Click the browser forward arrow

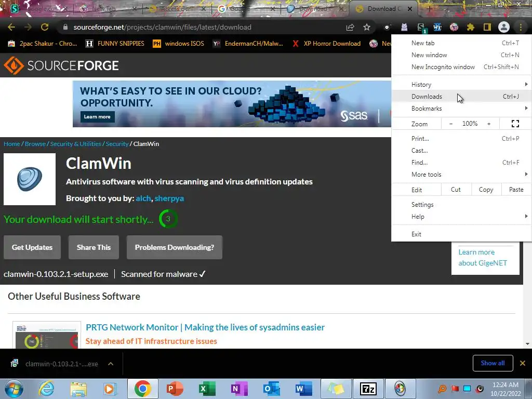click(x=28, y=27)
